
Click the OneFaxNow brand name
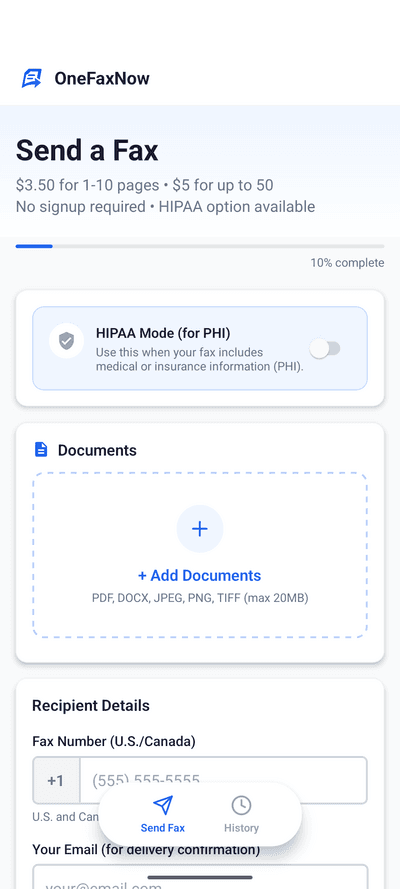pos(102,78)
